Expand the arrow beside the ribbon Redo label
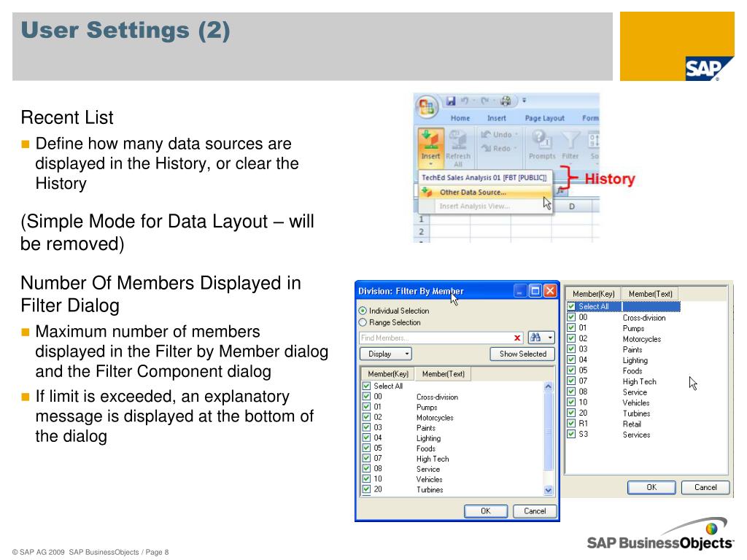The height and width of the screenshot is (560, 747). (x=515, y=149)
